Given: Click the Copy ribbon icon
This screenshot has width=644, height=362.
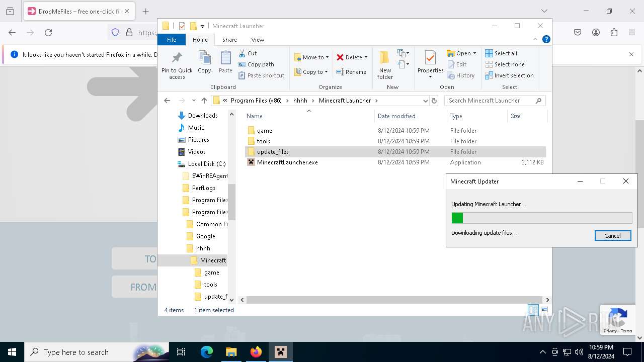Looking at the screenshot, I should 204,62.
